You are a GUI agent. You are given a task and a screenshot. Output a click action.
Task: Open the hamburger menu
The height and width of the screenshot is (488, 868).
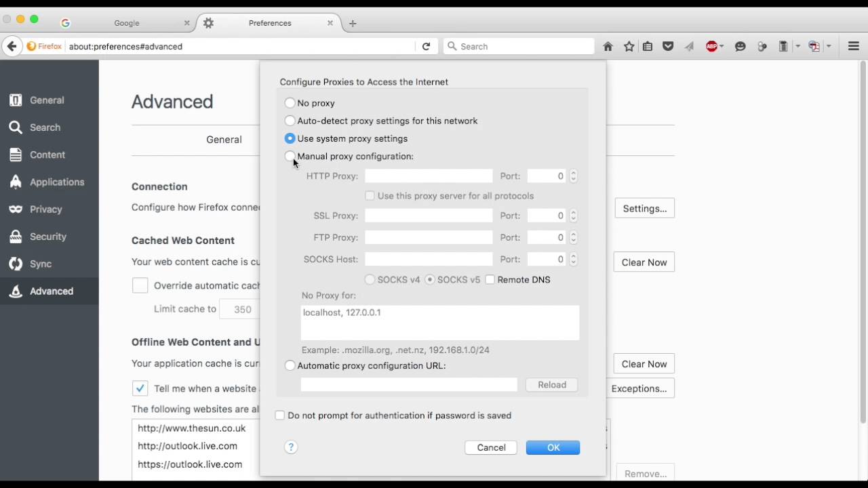[853, 47]
